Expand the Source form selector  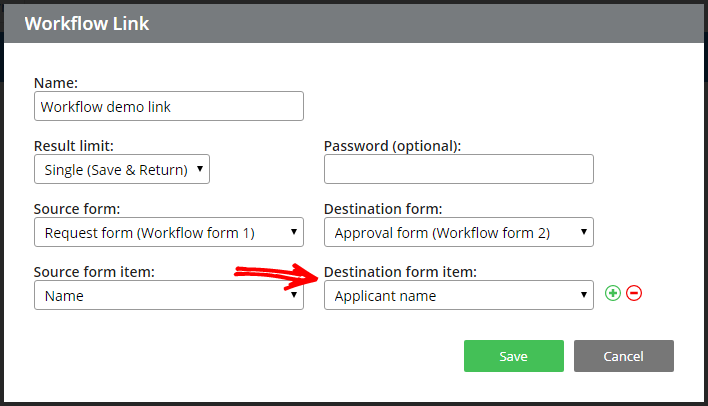(169, 232)
